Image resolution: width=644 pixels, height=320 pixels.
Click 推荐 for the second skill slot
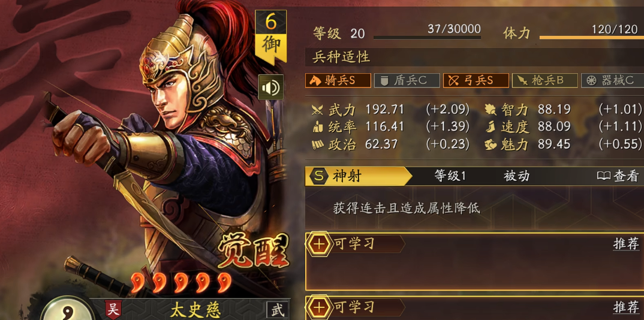[627, 307]
